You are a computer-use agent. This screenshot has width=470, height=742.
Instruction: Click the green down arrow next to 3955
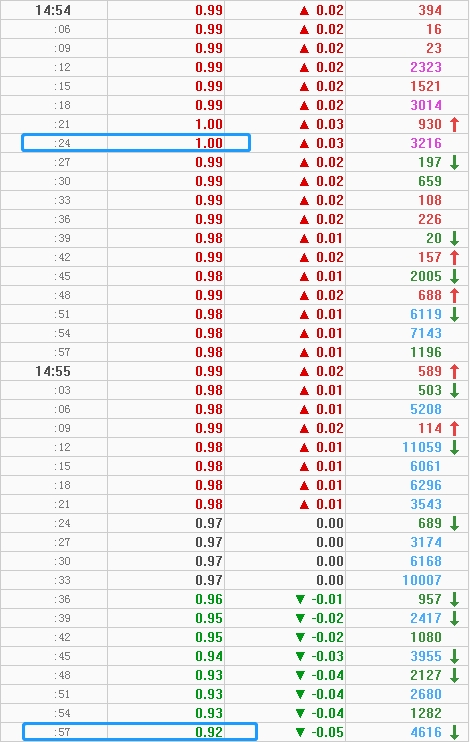(454, 656)
